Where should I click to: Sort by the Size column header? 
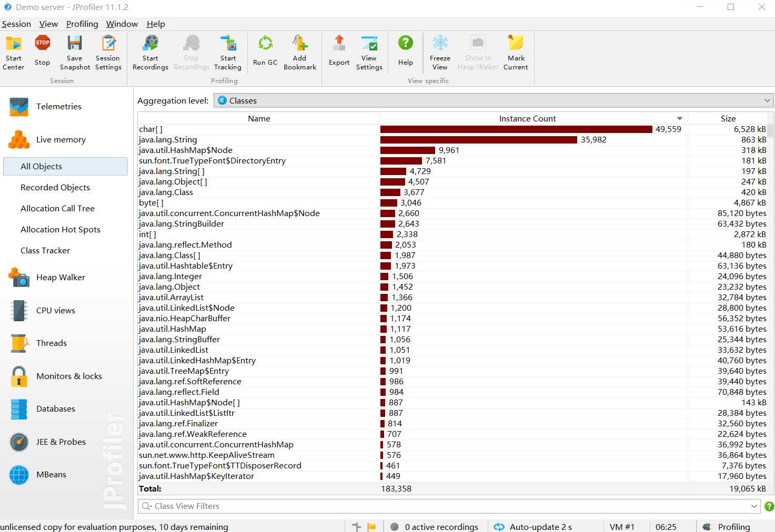[x=728, y=118]
